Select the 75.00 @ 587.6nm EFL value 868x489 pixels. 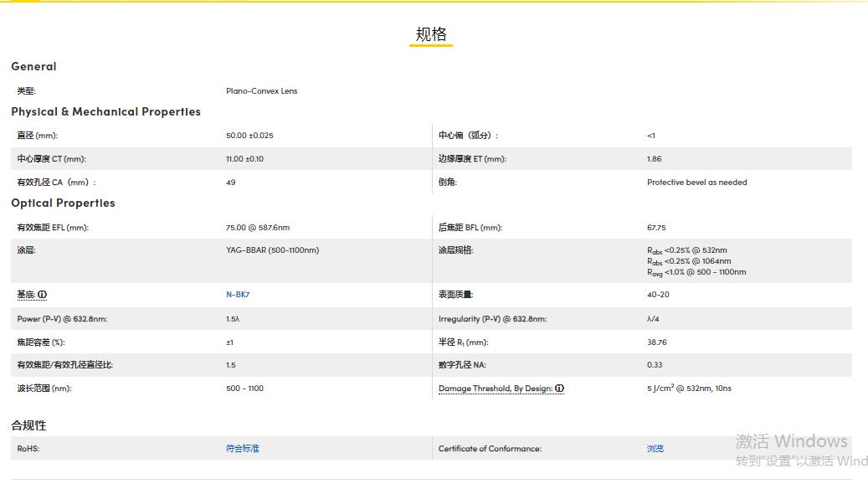(x=259, y=227)
